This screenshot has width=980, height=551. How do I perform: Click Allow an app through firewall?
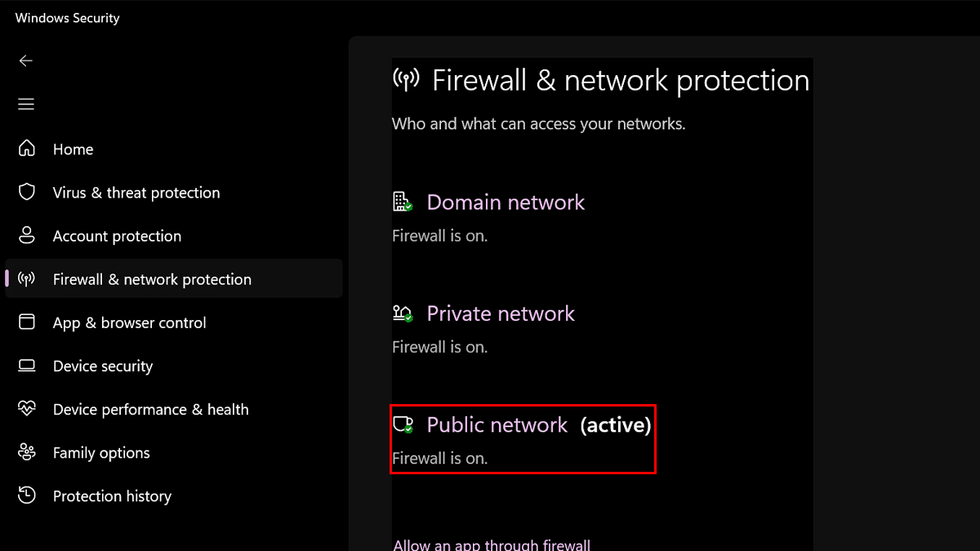(492, 544)
